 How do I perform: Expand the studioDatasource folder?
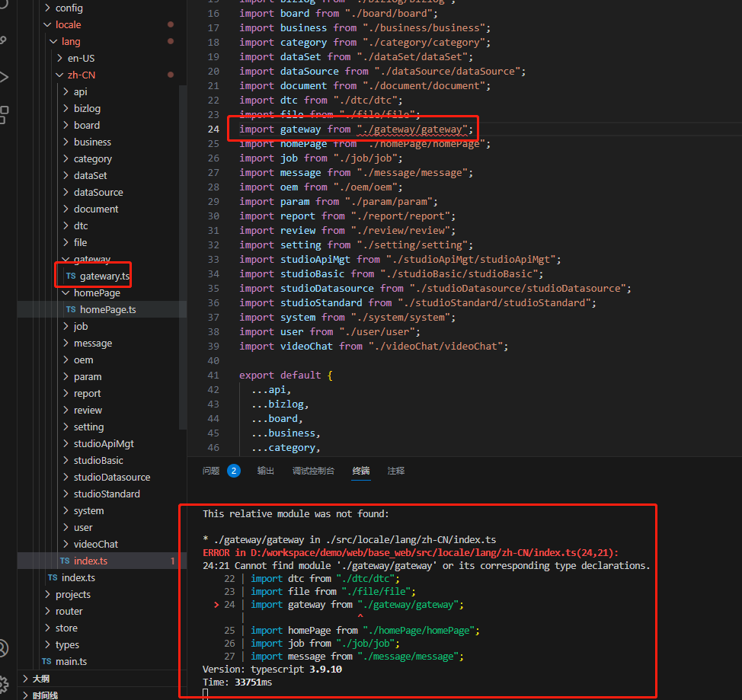[112, 477]
